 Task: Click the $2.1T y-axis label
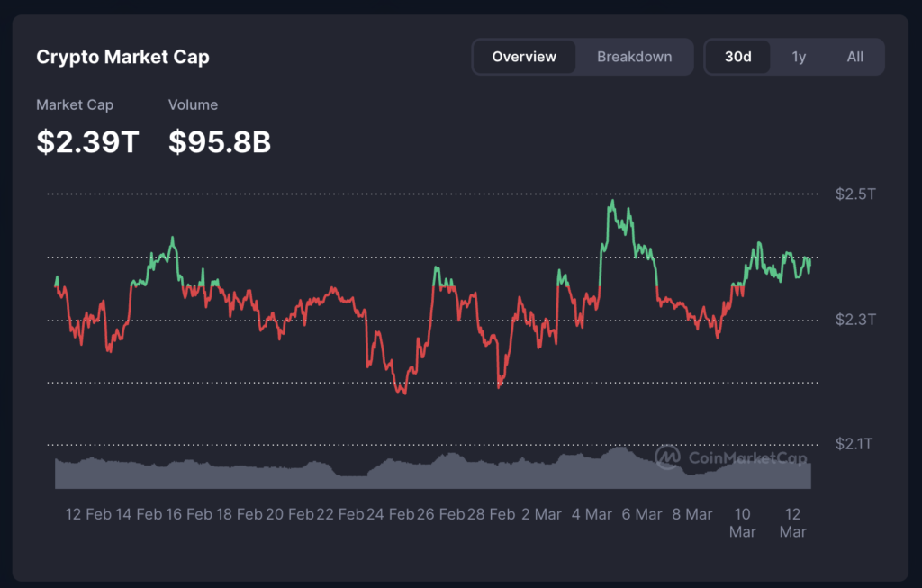pos(854,444)
